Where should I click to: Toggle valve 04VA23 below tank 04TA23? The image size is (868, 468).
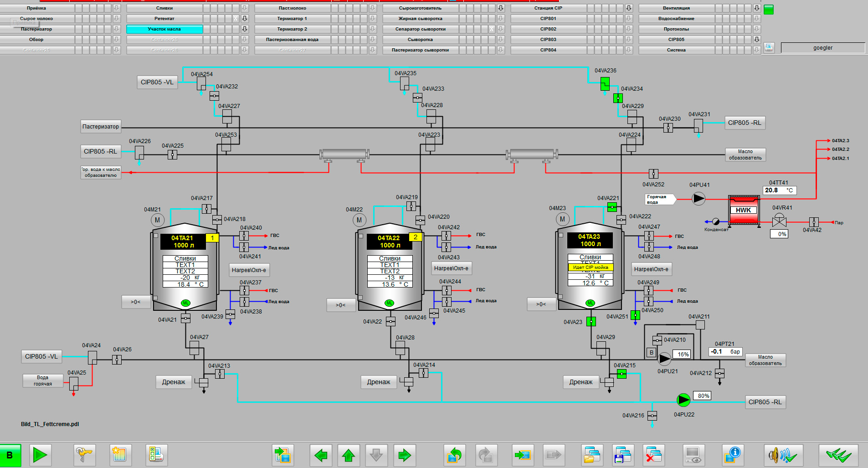coord(591,321)
